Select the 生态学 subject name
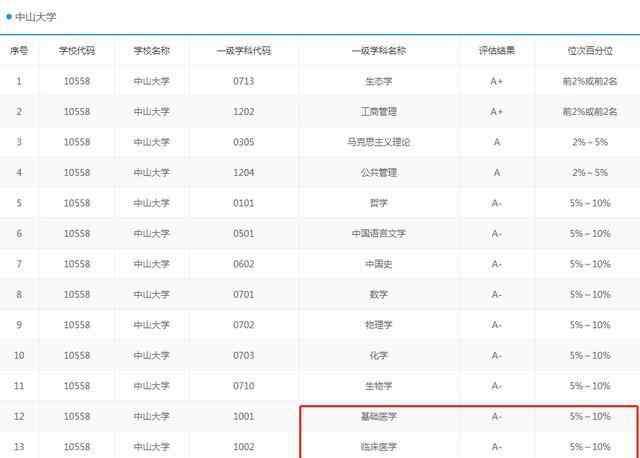The width and height of the screenshot is (640, 458). (379, 81)
